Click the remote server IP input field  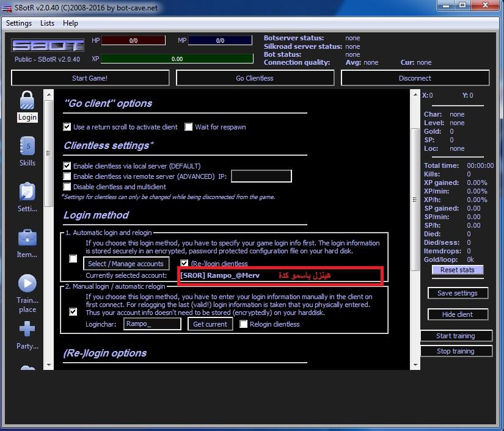pos(261,176)
